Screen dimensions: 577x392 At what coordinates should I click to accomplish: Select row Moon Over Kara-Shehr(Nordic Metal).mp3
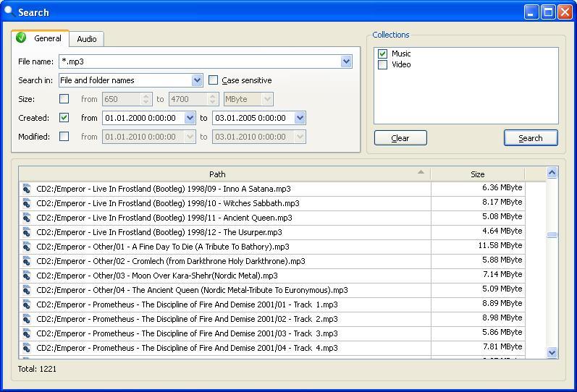pyautogui.click(x=272, y=276)
